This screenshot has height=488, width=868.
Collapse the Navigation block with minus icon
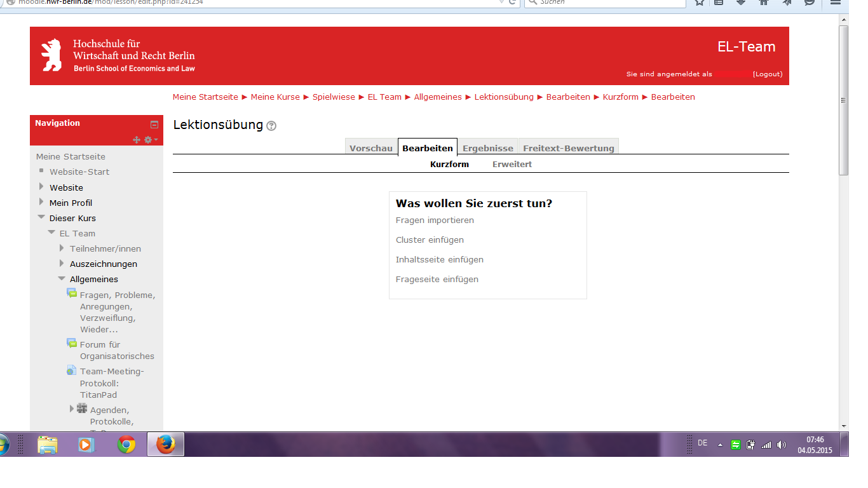click(154, 125)
